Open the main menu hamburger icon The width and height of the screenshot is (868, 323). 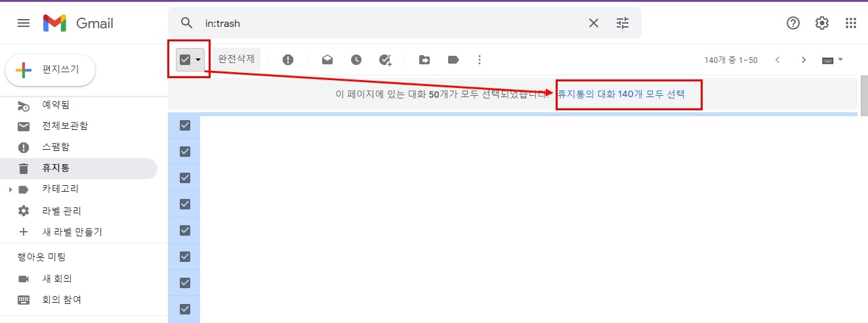pos(24,23)
